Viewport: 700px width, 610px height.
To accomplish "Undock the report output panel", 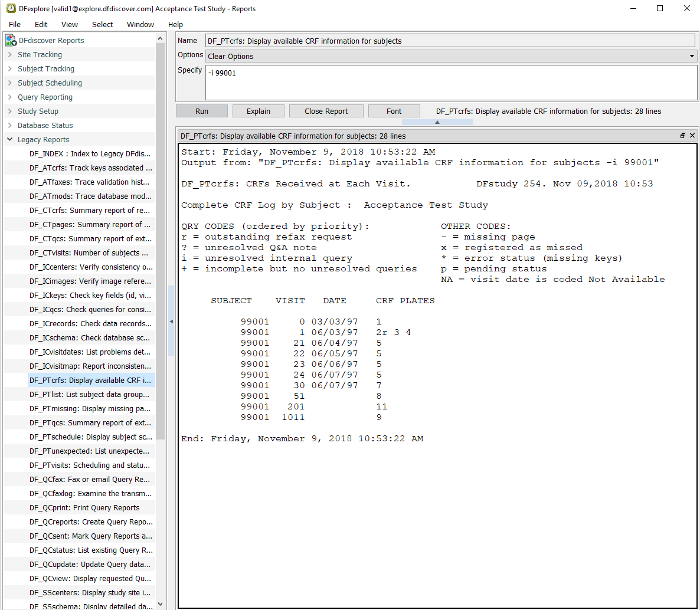I will (x=683, y=136).
